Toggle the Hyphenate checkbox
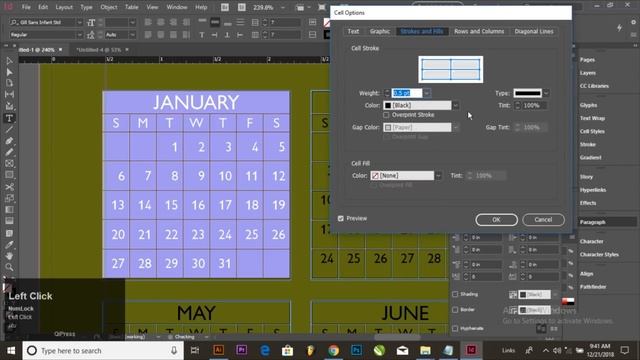This screenshot has width=640, height=360. point(455,328)
